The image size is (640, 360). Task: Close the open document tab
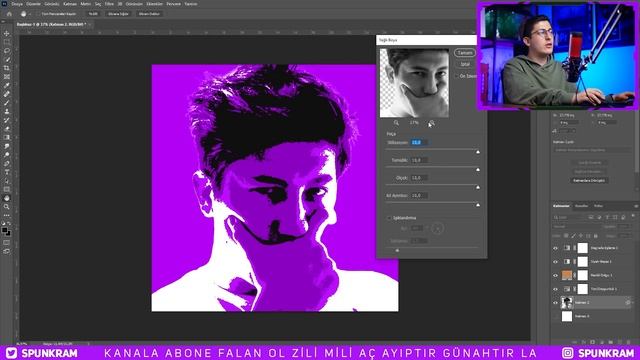click(x=90, y=24)
